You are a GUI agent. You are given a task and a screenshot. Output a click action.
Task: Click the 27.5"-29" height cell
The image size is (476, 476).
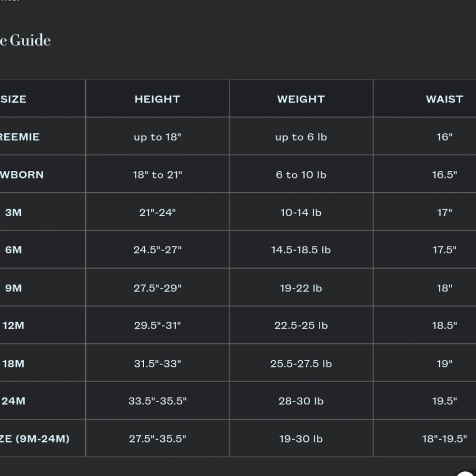pos(157,288)
